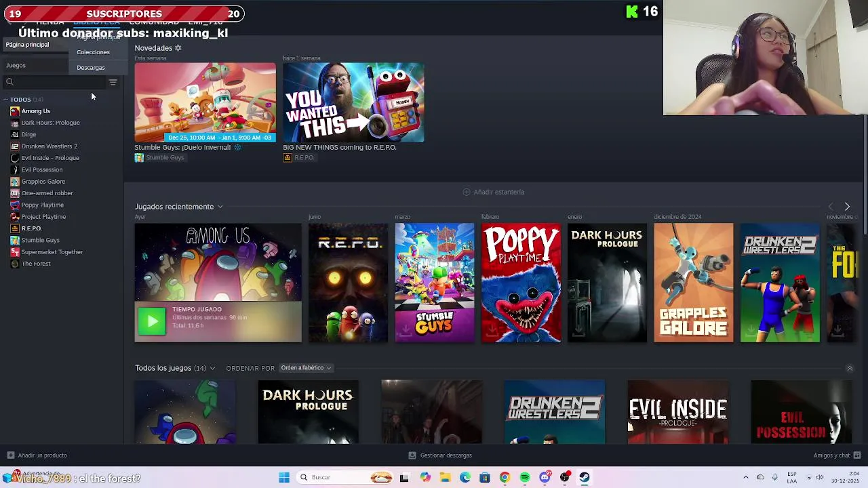Click the Añadir estantería plus icon

[466, 192]
